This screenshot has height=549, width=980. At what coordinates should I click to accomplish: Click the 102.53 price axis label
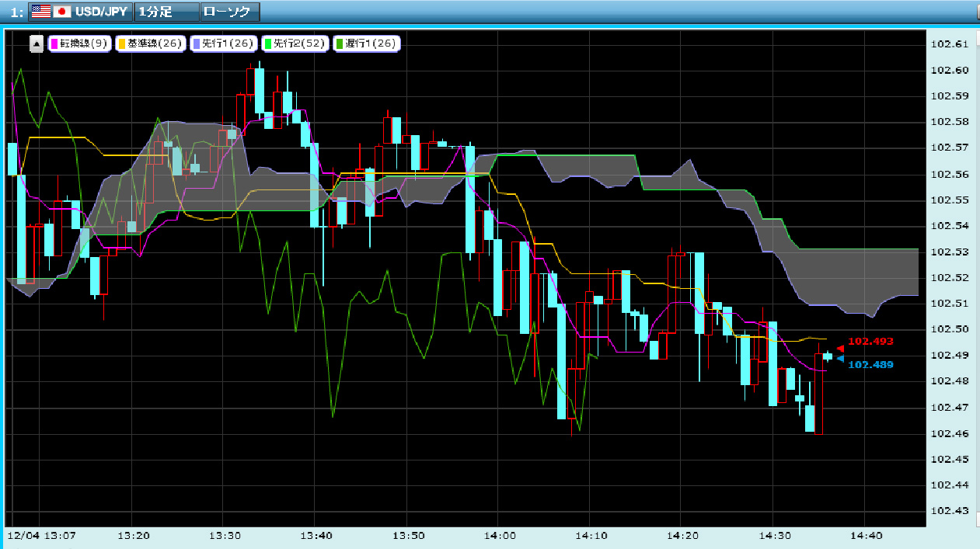point(950,252)
